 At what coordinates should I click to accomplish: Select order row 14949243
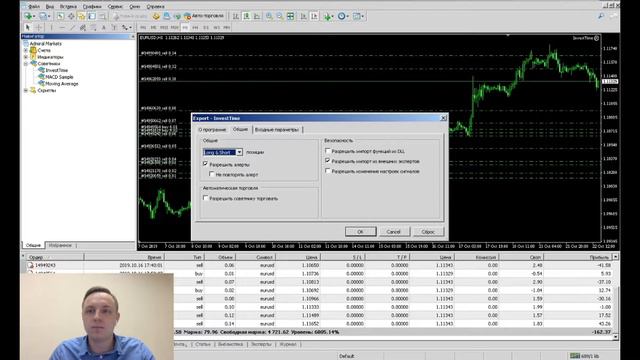(x=320, y=265)
